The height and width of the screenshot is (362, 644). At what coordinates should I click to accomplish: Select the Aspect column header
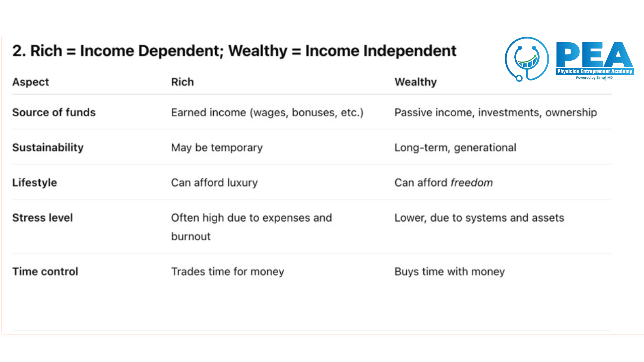click(30, 82)
